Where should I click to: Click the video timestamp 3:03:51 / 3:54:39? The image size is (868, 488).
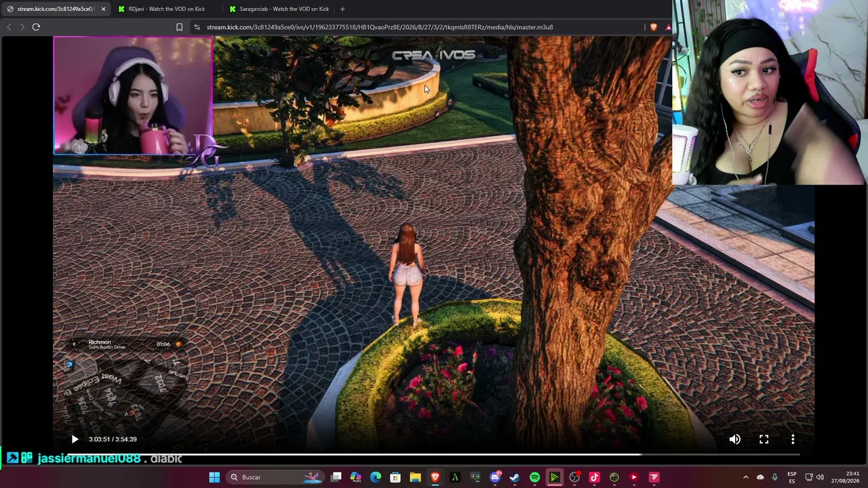coord(113,439)
